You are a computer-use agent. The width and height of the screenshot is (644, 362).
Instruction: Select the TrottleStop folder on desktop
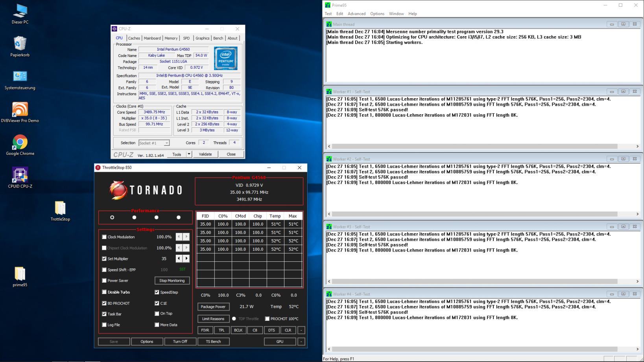click(x=60, y=211)
